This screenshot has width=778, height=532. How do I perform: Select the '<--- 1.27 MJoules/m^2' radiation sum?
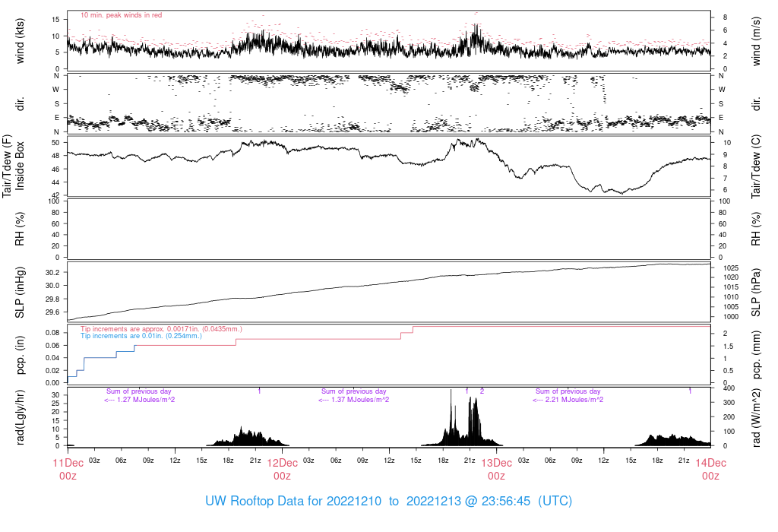[140, 400]
